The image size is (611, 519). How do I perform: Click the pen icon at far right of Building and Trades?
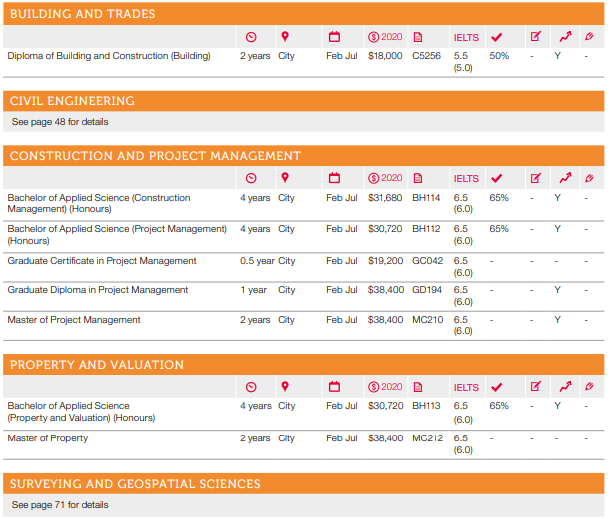589,37
